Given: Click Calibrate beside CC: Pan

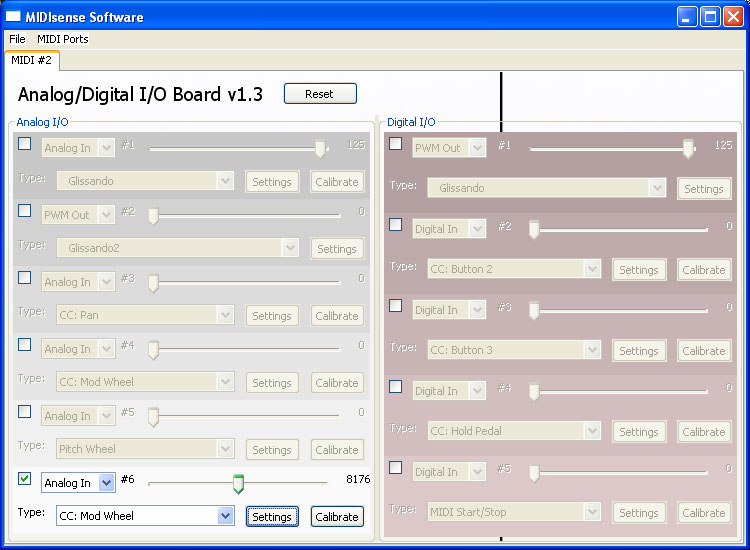Looking at the screenshot, I should 337,316.
